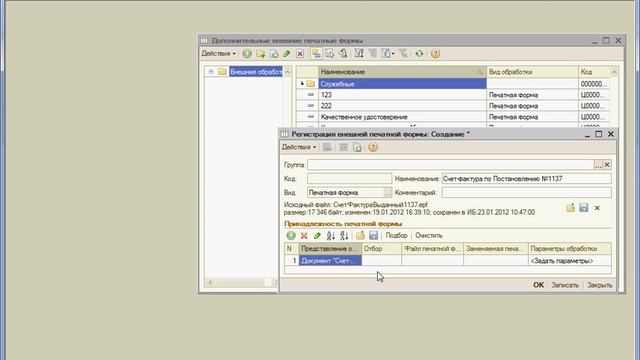This screenshot has height=360, width=640.
Task: Clear source file with X icon beside file info
Action: tap(597, 208)
